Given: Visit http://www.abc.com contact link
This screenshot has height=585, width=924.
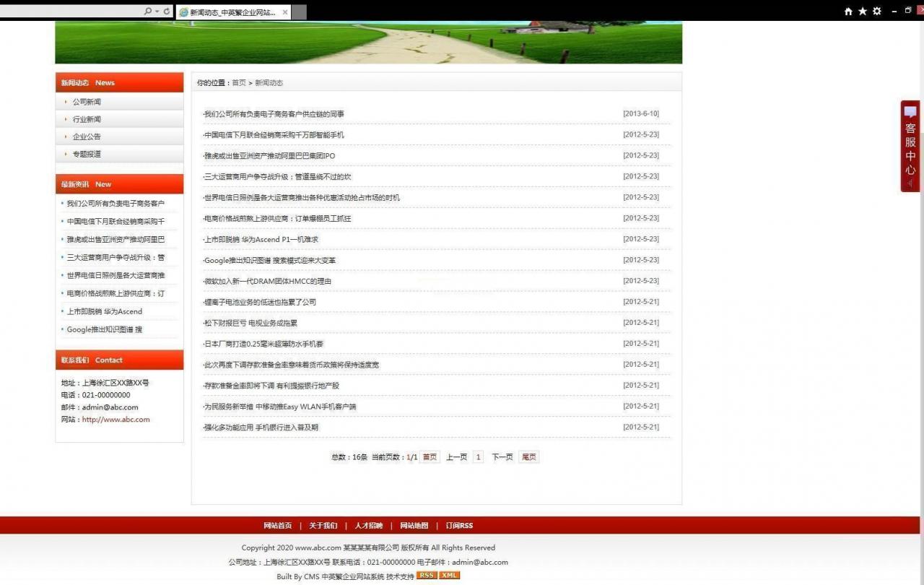Looking at the screenshot, I should point(116,420).
